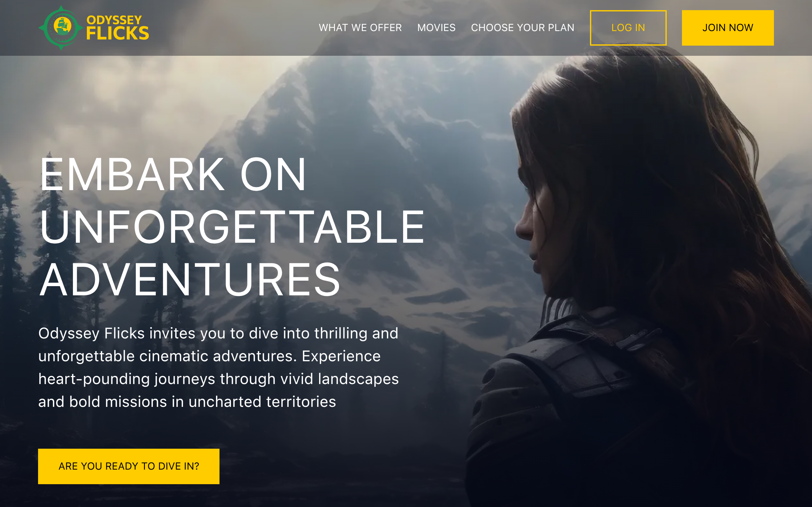Go to the MOVIES nav item
Viewport: 812px width, 507px height.
[x=436, y=28]
